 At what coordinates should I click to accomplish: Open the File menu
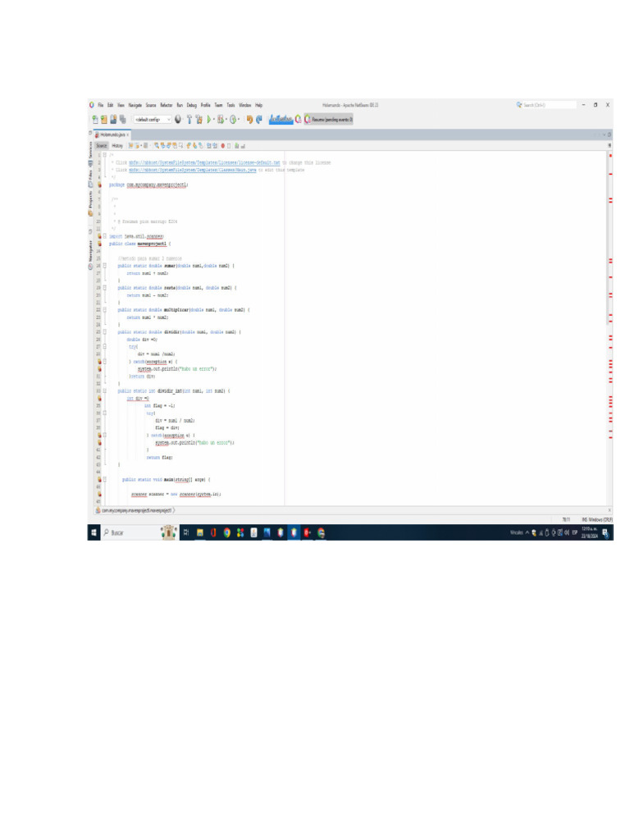[x=101, y=105]
